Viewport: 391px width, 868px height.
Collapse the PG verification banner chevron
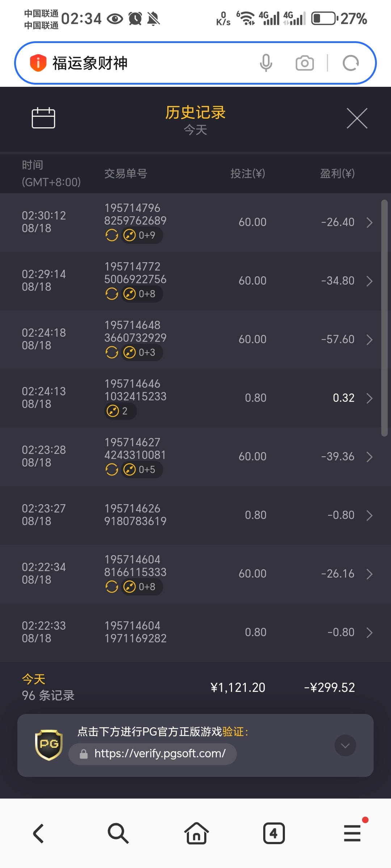[x=345, y=745]
